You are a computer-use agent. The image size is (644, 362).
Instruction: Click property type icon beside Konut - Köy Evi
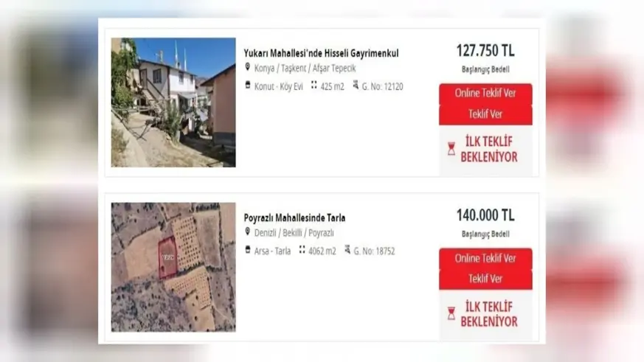(x=248, y=85)
